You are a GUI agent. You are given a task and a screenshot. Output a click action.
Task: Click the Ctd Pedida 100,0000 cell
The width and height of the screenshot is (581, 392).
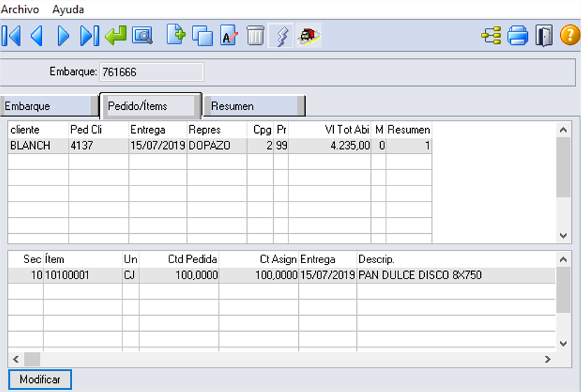click(x=179, y=275)
